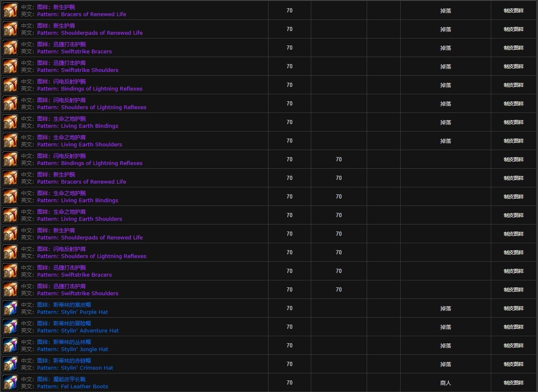Click the icon in the topmost Bracers of Renewed Life row
Screen dimensions: 538x392
(10, 11)
